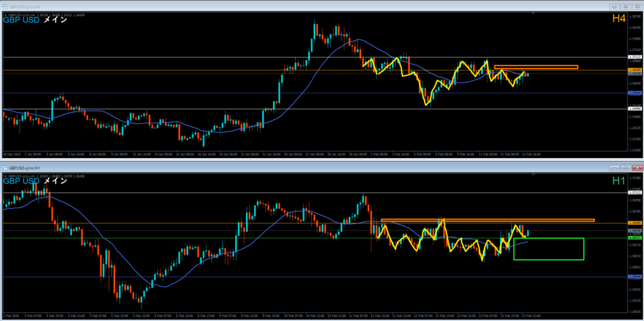Click the orange 1.36589 price label on H4 scale
Viewport: 644px width, 321px height.
pyautogui.click(x=635, y=70)
